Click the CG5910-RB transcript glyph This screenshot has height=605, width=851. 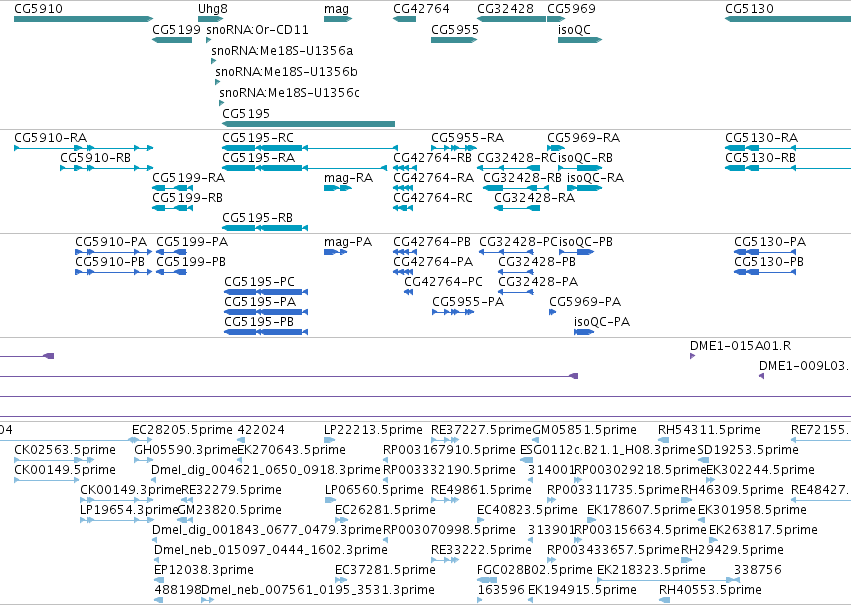106,168
